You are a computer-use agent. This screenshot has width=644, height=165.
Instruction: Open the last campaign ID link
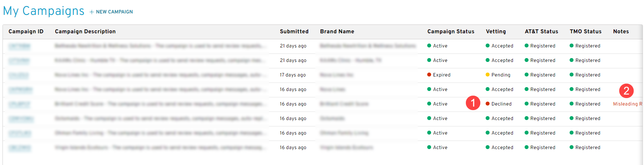19,147
